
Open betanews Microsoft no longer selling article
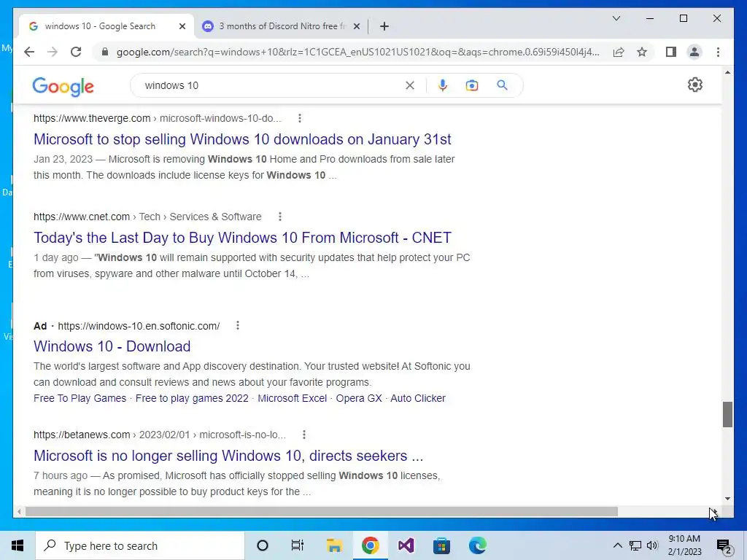click(228, 456)
